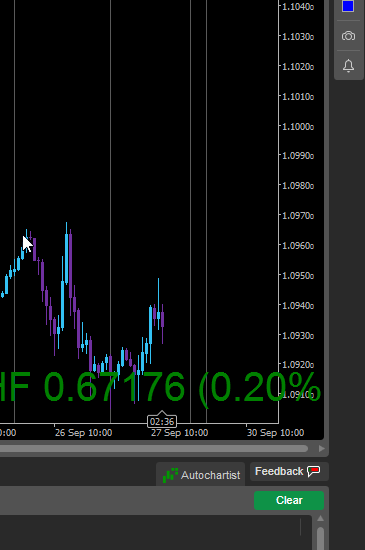Click the 02:36 time countdown marker
Image resolution: width=365 pixels, height=550 pixels.
pos(162,421)
